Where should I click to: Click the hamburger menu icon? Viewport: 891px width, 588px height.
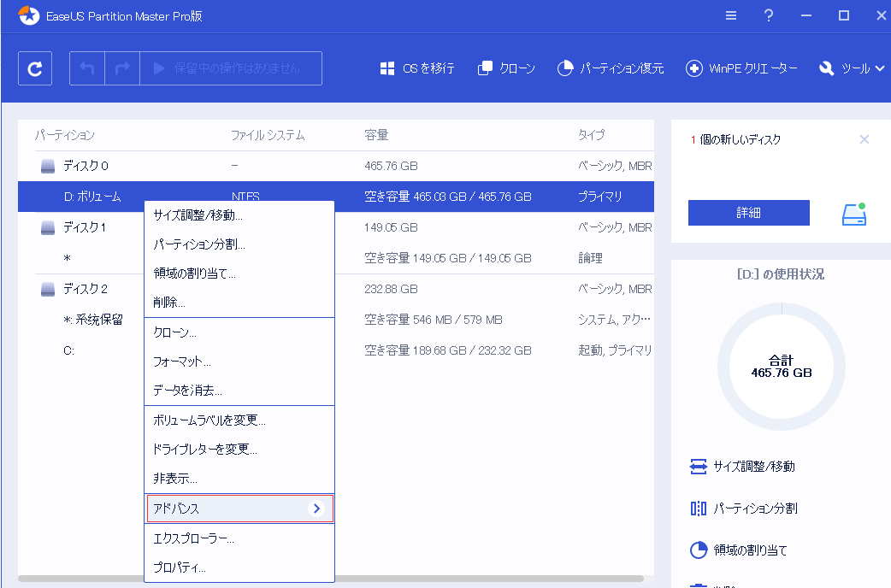pos(729,15)
